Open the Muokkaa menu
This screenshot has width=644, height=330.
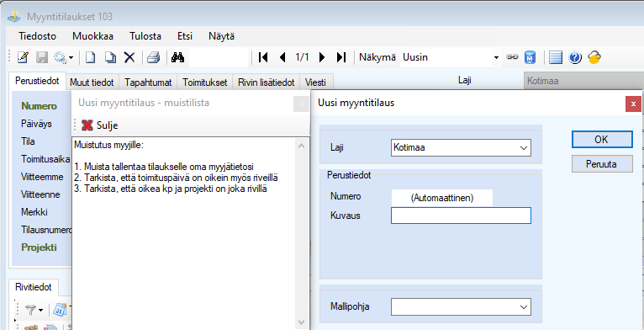click(x=92, y=36)
